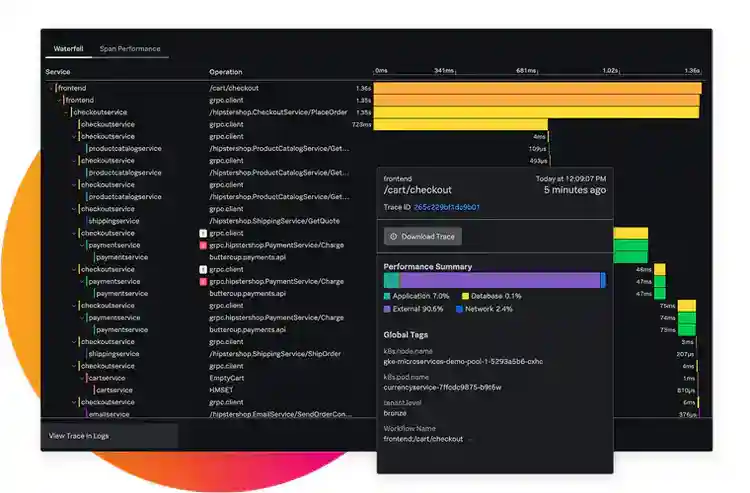Click white badge icon beside second payment grpc.client

pos(203,269)
